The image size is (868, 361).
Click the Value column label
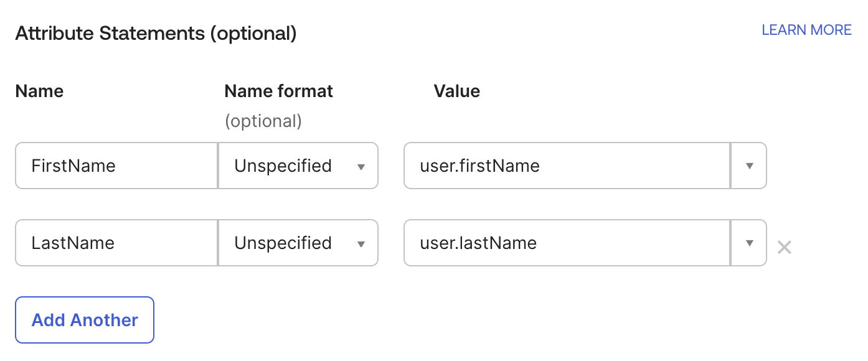(457, 91)
